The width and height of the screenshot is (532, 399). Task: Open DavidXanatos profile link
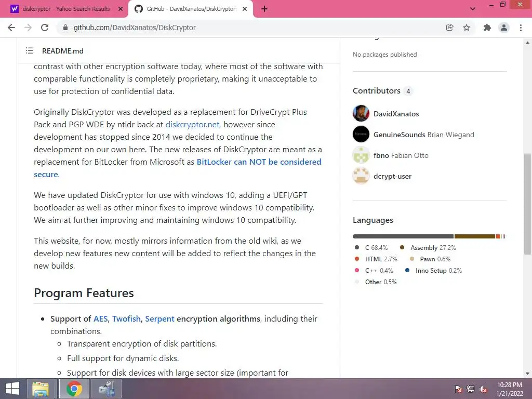pyautogui.click(x=396, y=114)
